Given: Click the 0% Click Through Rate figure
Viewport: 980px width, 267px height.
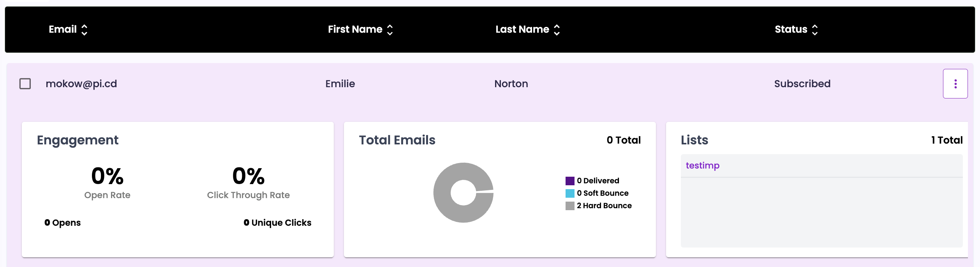Looking at the screenshot, I should tap(248, 176).
